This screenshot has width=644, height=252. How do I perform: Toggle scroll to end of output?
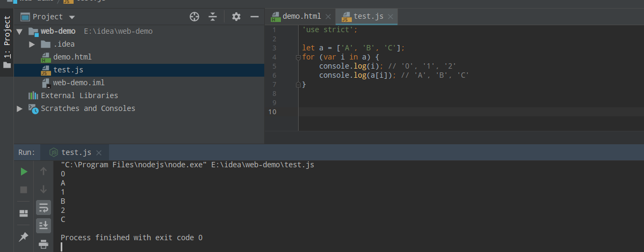click(x=44, y=225)
